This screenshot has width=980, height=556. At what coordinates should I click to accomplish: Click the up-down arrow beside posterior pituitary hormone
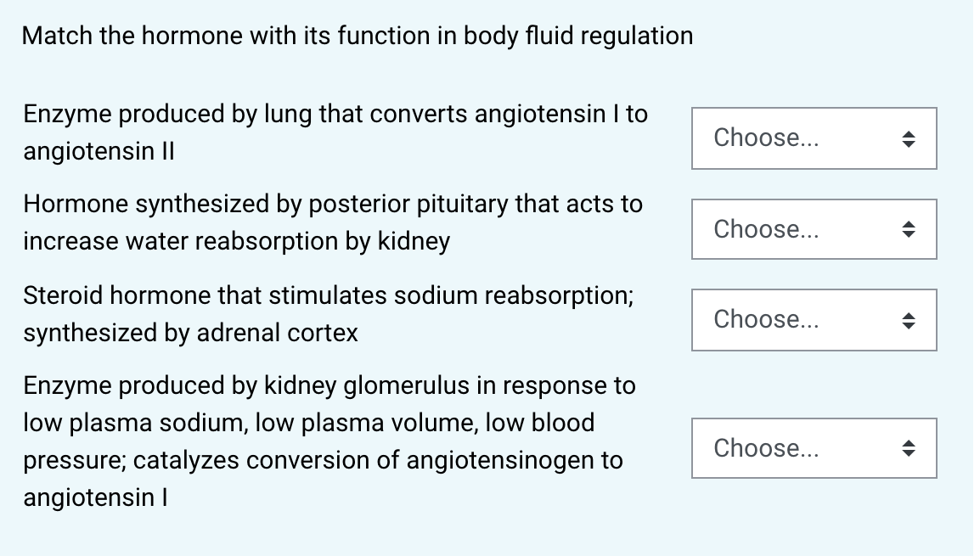pyautogui.click(x=908, y=229)
